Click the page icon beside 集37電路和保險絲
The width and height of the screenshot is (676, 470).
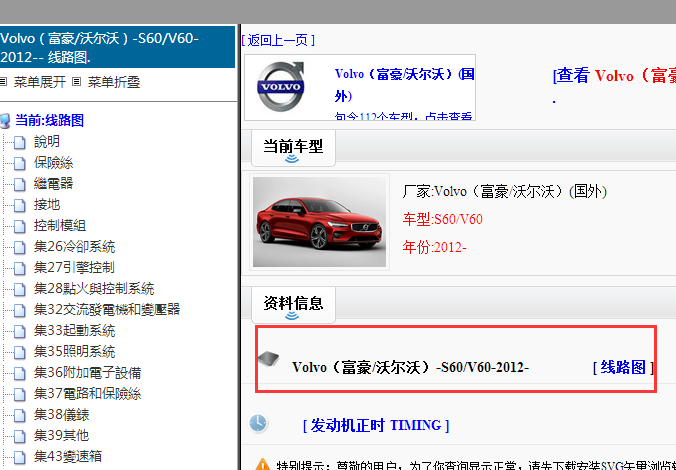[x=19, y=394]
